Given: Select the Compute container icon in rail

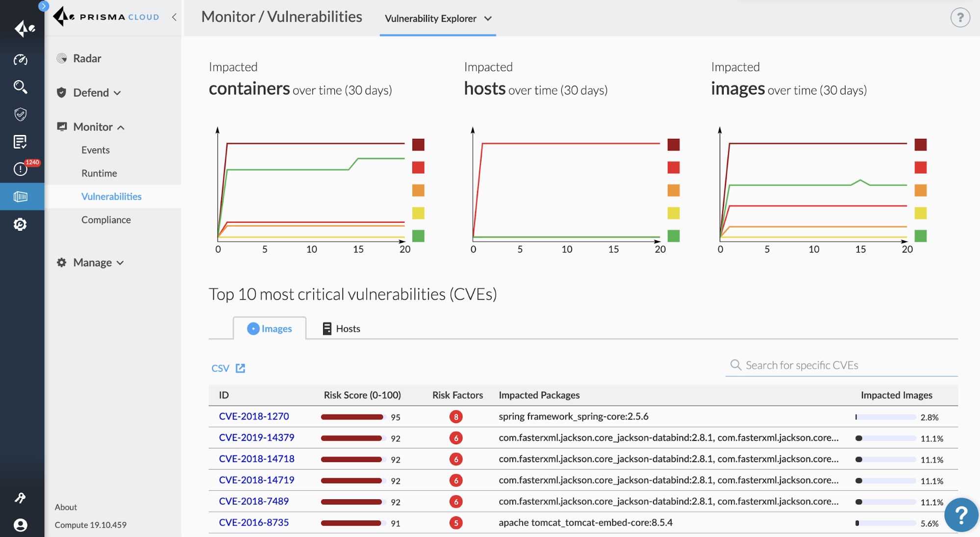Looking at the screenshot, I should click(x=20, y=197).
